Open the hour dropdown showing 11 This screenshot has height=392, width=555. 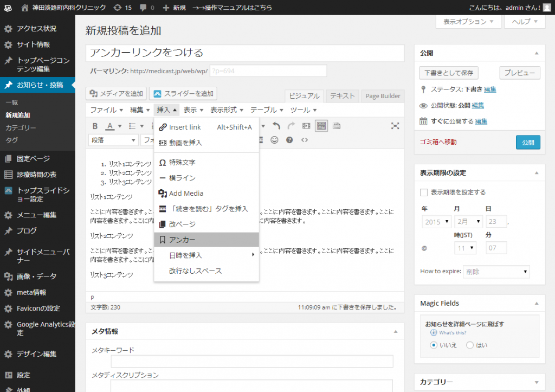click(465, 248)
